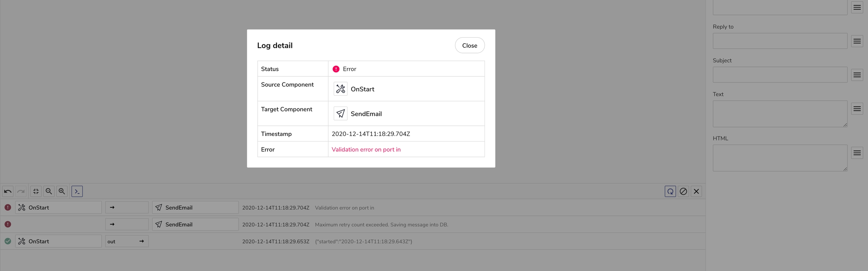Click the redo arrow icon

coord(21,191)
